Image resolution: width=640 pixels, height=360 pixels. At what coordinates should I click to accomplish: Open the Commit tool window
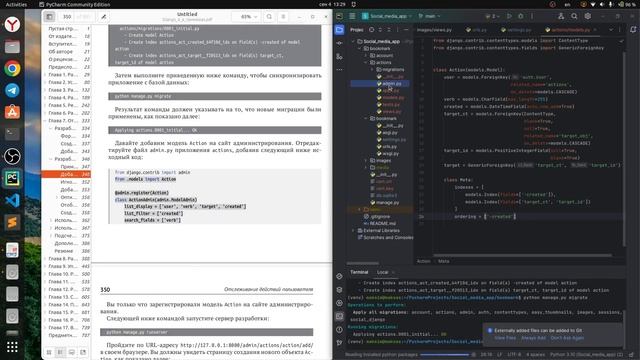coord(339,43)
